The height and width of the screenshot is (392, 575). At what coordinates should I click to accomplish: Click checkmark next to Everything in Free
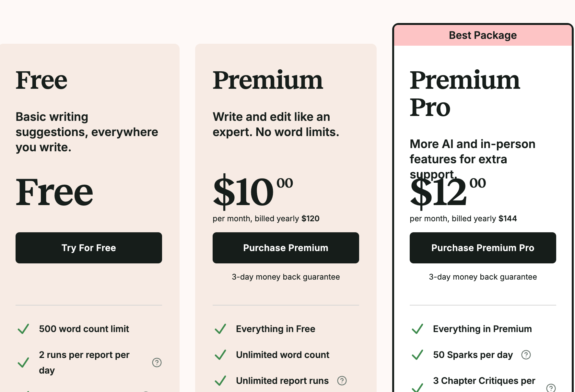coord(220,329)
